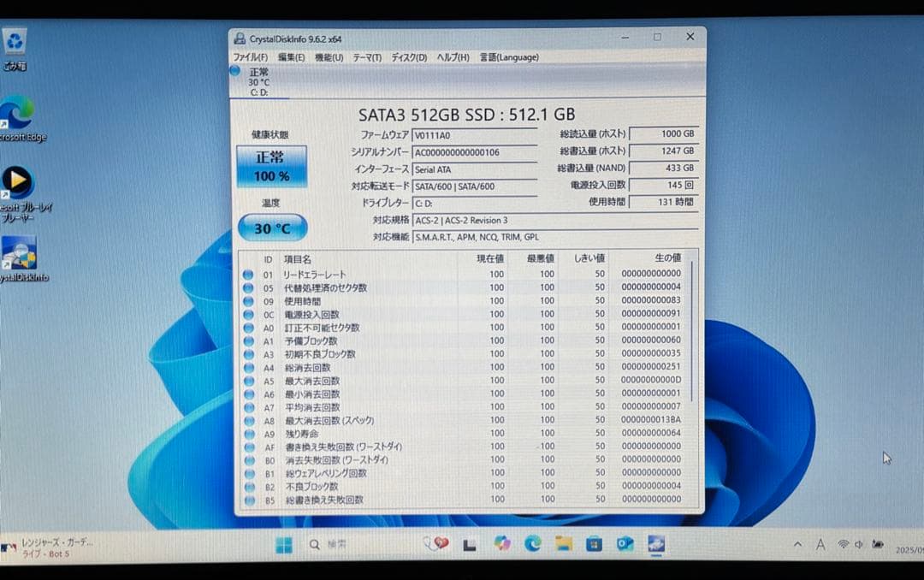The height and width of the screenshot is (580, 924).
Task: Open Outlook from the taskbar
Action: (627, 543)
